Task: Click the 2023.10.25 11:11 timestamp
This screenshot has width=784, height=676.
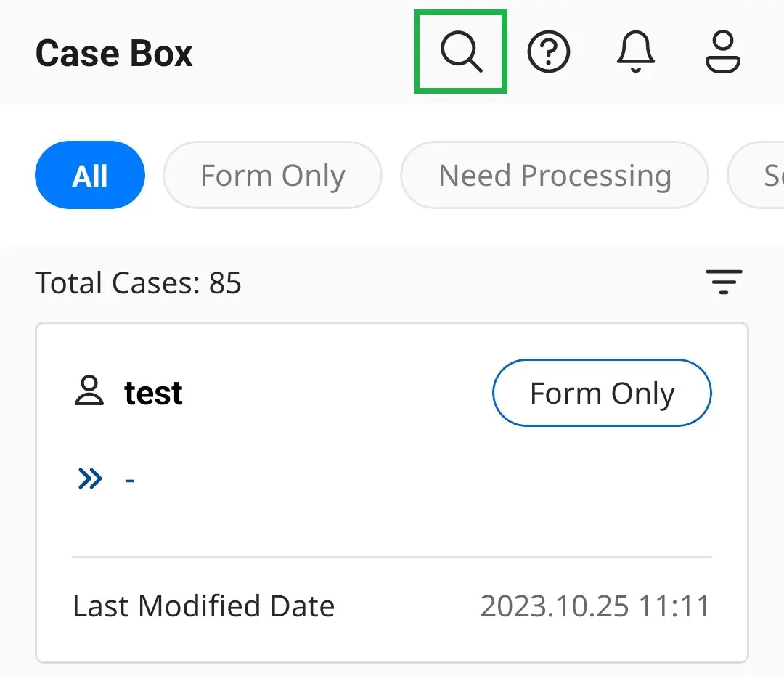Action: coord(595,606)
